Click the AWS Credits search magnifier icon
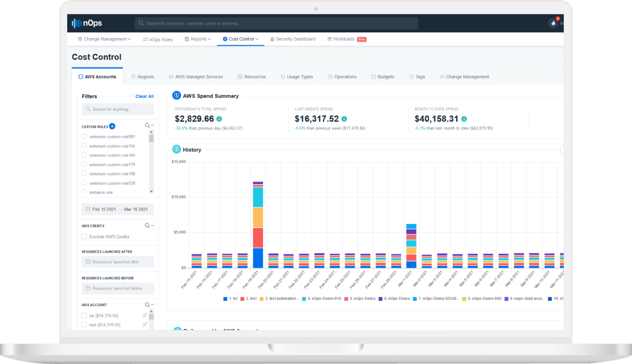The height and width of the screenshot is (364, 632). 147,226
